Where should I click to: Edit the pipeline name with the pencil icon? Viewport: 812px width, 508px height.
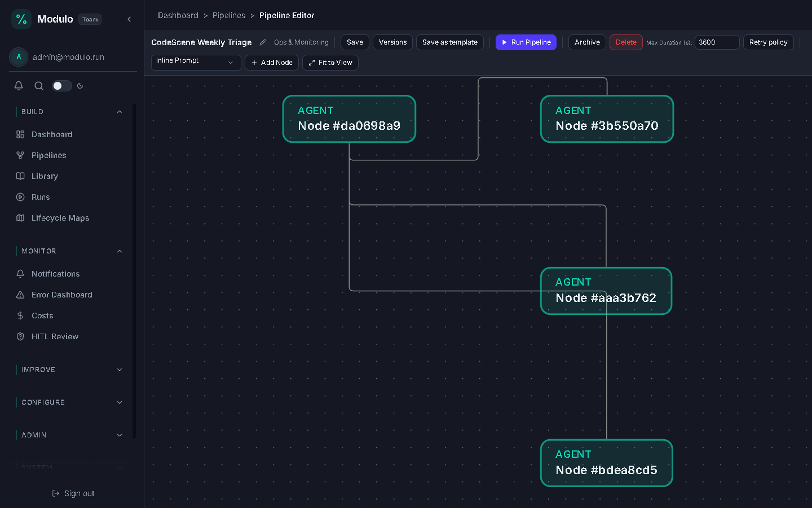[x=263, y=42]
